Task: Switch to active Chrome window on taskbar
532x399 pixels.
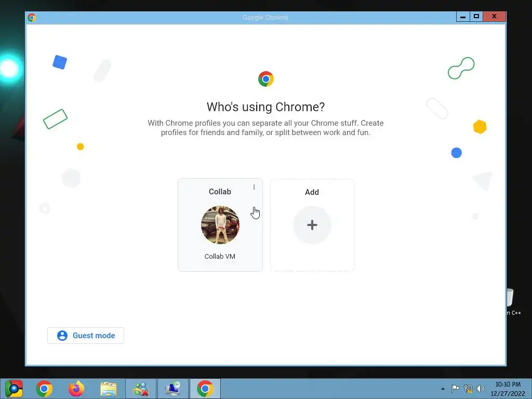Action: pos(205,389)
